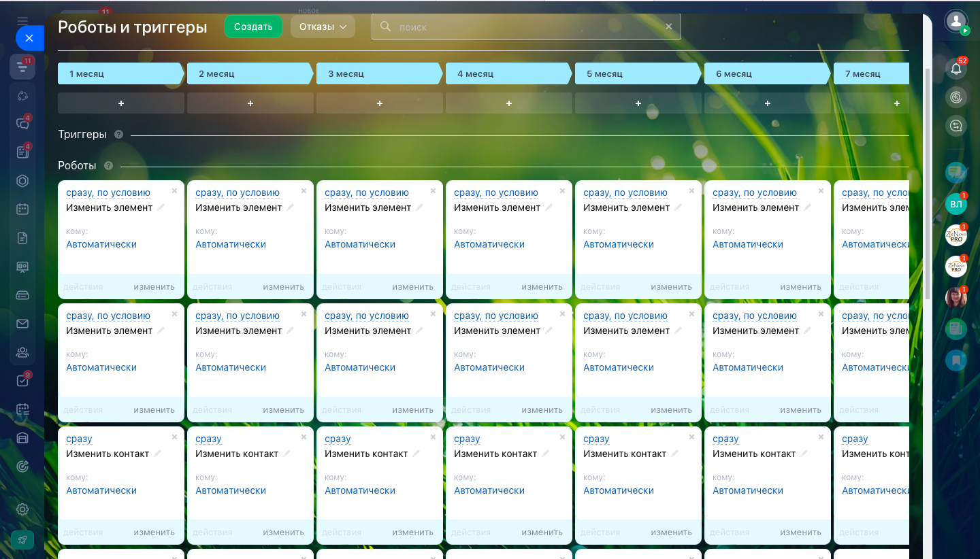The width and height of the screenshot is (980, 559).
Task: Open notifications bell with 52 badge
Action: point(956,69)
